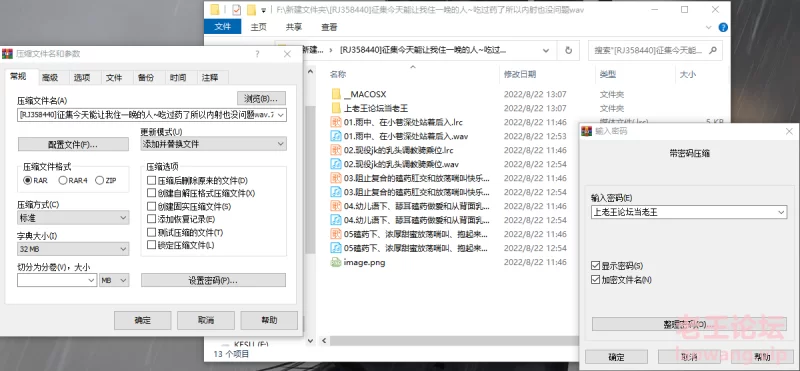Expand the 切分为分卷 size combo box
Viewport: 800px width, 371px height.
coord(91,280)
